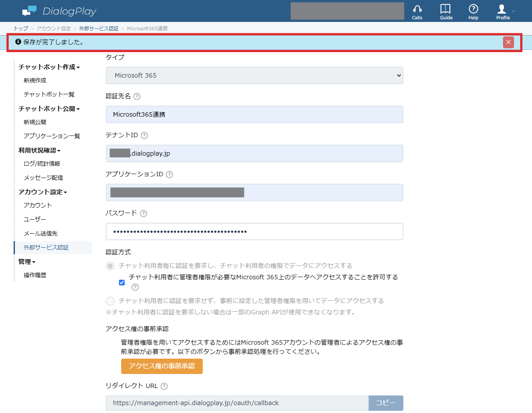Open アカウント in sidebar

[38, 206]
